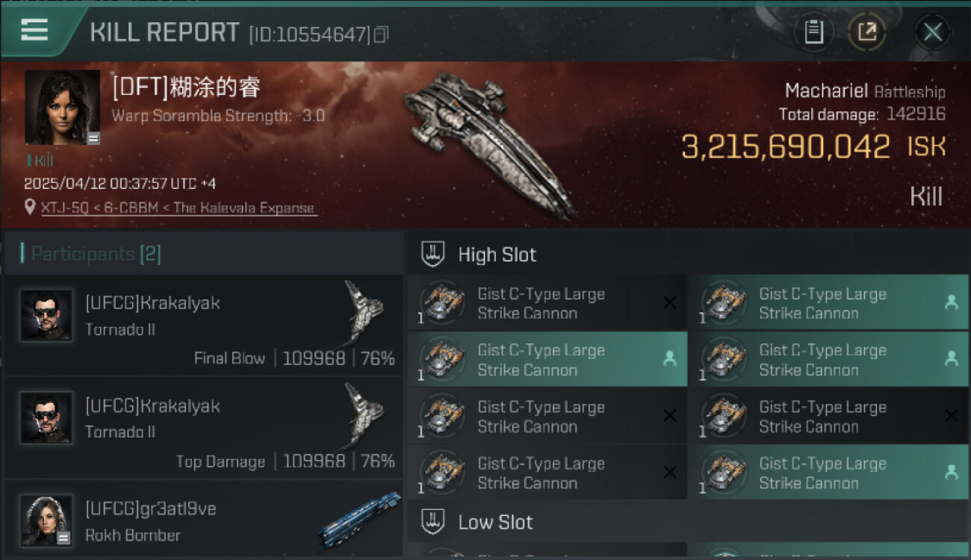Click the gr3atl9ve character portrait
971x560 pixels.
[x=46, y=520]
